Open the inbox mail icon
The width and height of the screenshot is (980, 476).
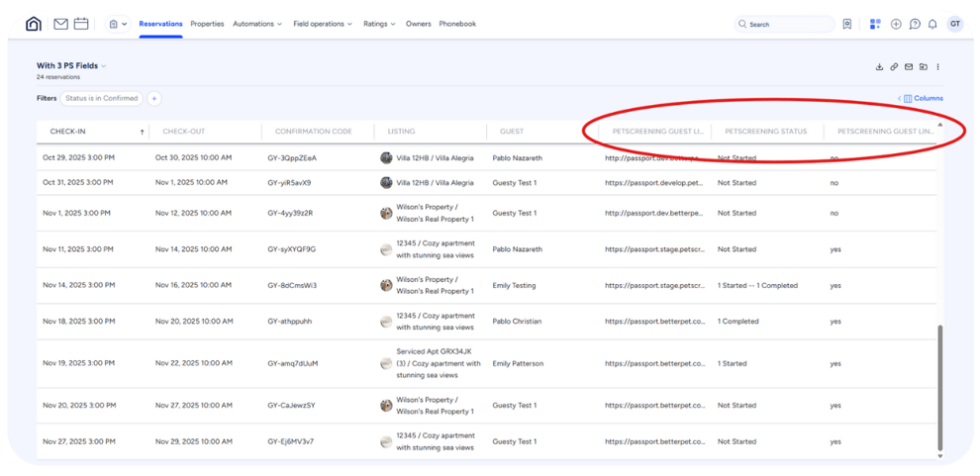point(61,24)
